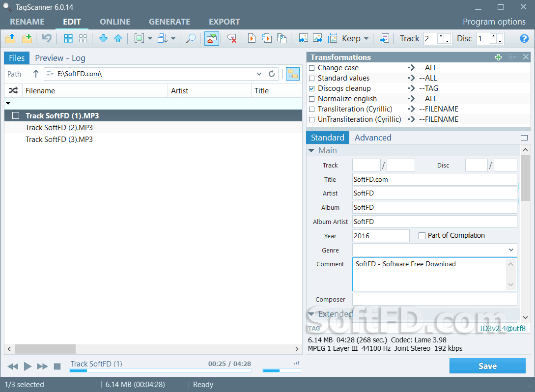The height and width of the screenshot is (392, 535).
Task: Open Program options
Action: coord(494,22)
